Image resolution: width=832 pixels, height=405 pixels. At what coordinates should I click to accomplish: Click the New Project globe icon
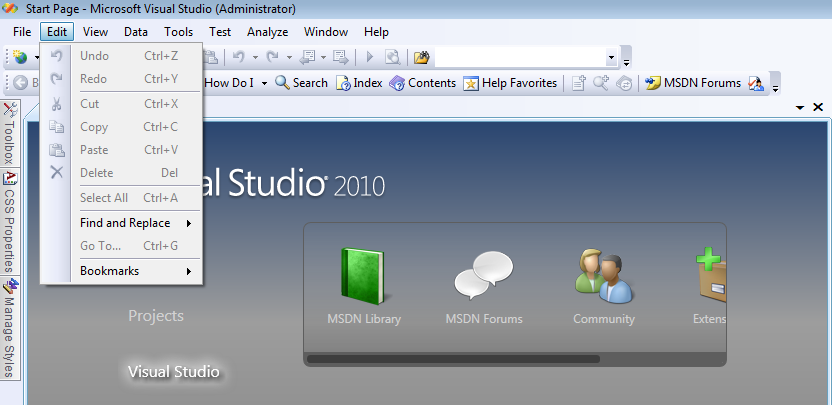[x=21, y=57]
